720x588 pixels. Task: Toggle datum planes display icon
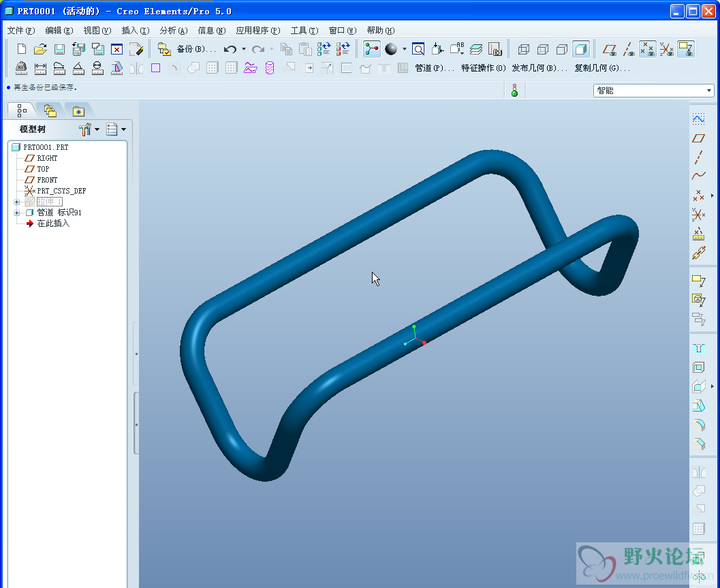coord(610,48)
